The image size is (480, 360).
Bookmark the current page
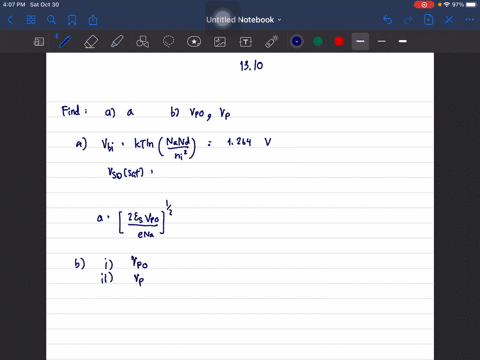pyautogui.click(x=72, y=20)
